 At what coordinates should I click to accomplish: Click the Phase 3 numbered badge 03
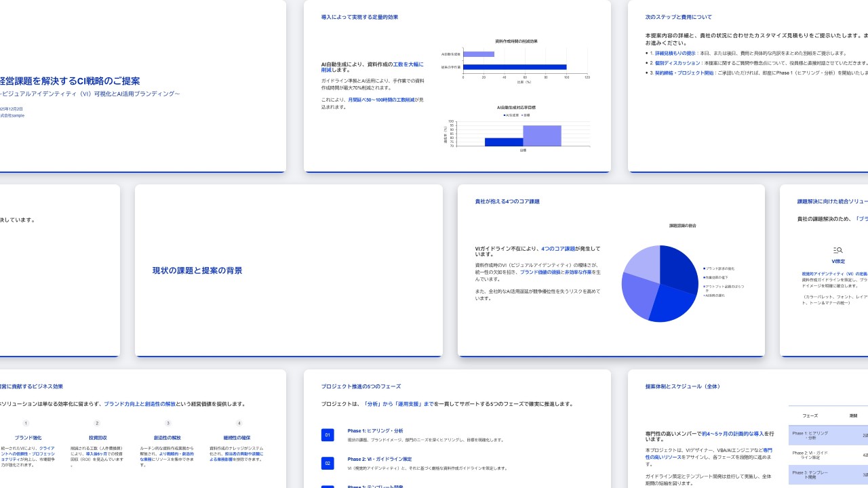328,487
